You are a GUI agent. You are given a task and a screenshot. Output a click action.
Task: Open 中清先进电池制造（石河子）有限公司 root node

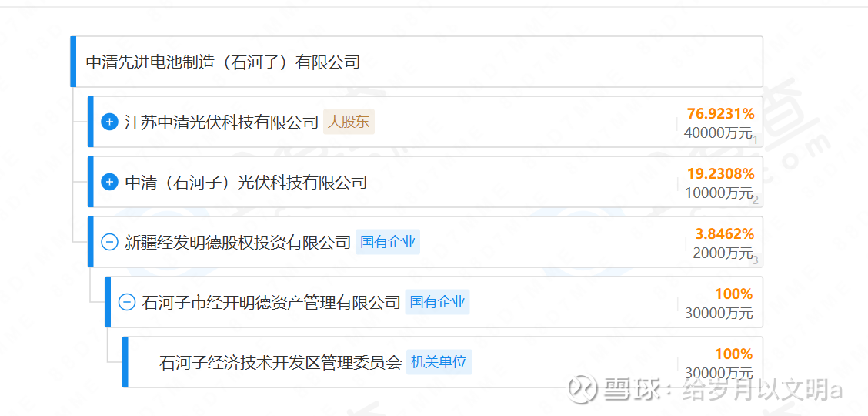click(222, 62)
